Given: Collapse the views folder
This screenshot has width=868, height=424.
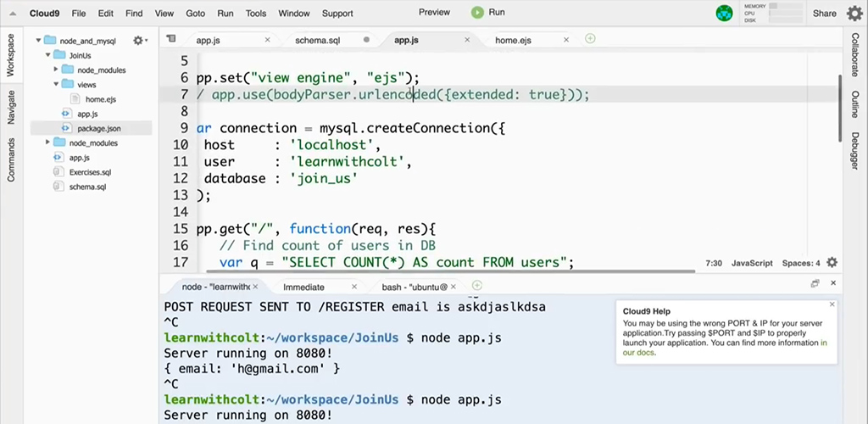Looking at the screenshot, I should click(x=56, y=84).
